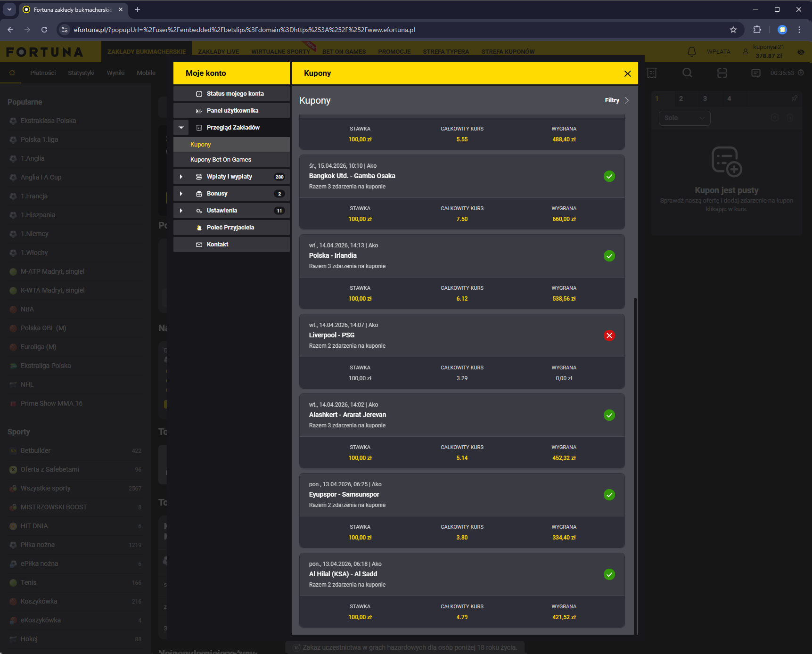Image resolution: width=812 pixels, height=654 pixels.
Task: Open the browser extensions puzzle icon
Action: point(757,30)
